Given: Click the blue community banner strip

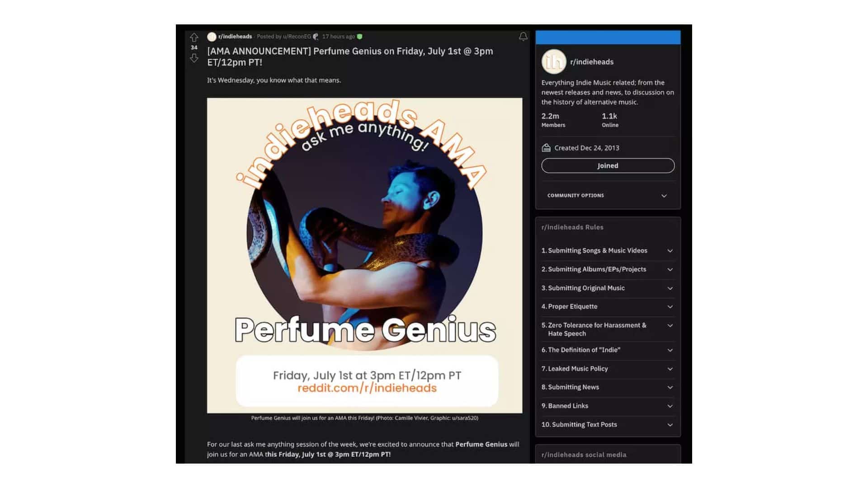Looking at the screenshot, I should point(608,37).
